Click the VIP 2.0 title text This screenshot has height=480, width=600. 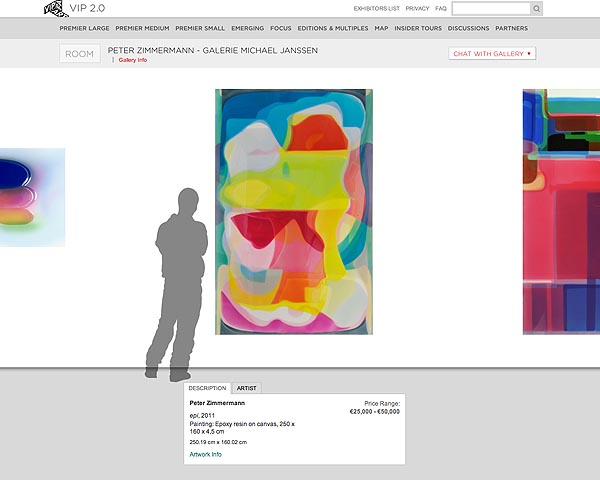pos(87,8)
